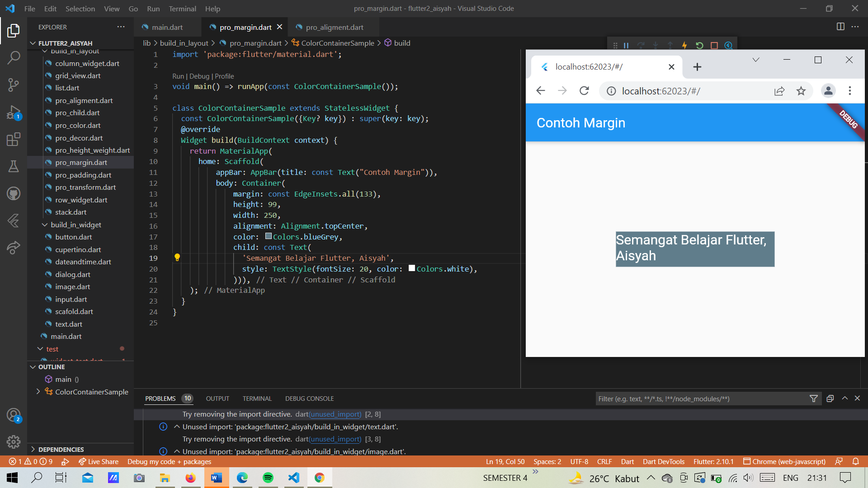Pause program execution in the debugger

tap(626, 45)
